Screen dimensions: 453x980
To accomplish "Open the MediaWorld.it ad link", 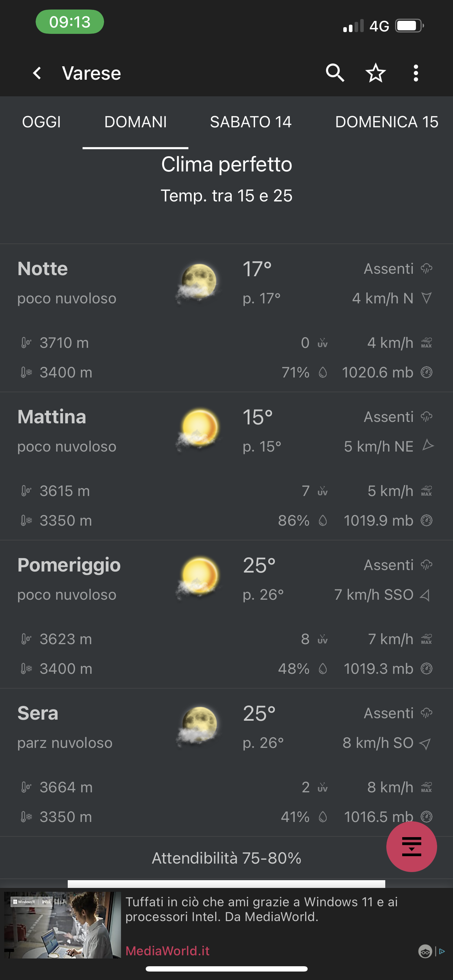I will (x=167, y=951).
